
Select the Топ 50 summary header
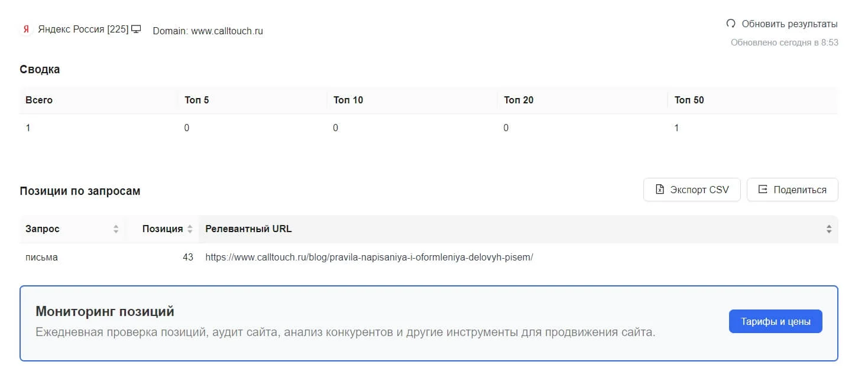[x=689, y=100]
